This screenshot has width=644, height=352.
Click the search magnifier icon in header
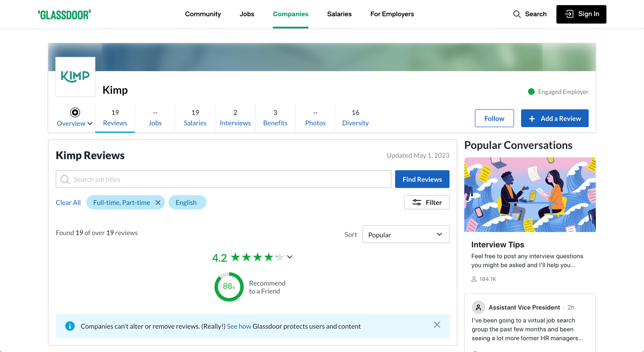click(517, 14)
